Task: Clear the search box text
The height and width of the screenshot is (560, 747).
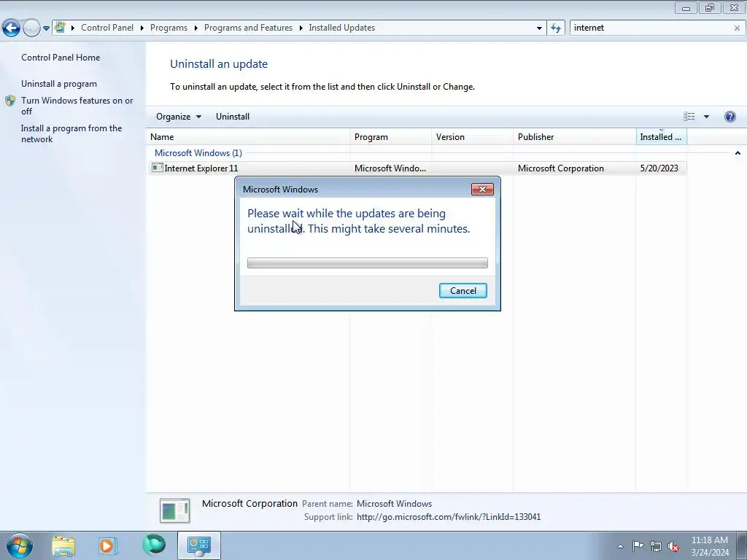Action: (737, 28)
